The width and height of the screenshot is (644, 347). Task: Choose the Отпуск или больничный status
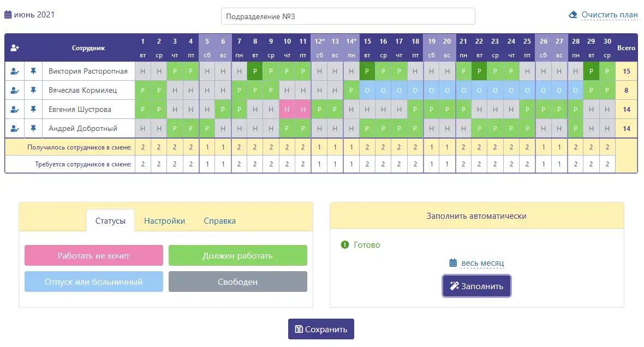point(93,281)
